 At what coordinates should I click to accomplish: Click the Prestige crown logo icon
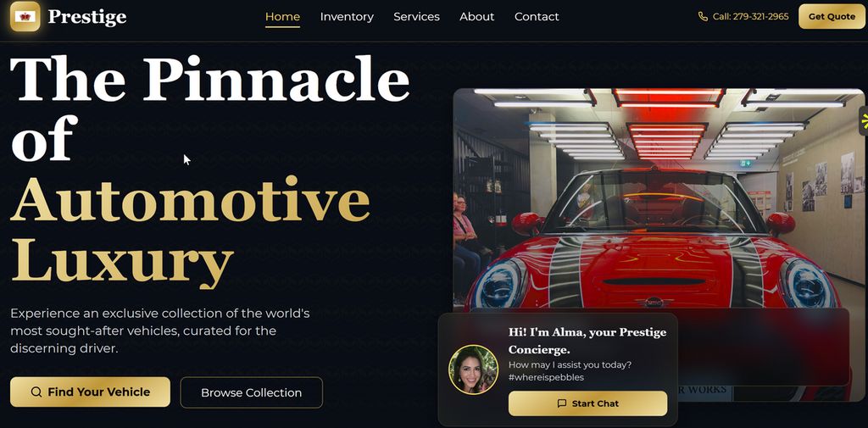pyautogui.click(x=25, y=17)
